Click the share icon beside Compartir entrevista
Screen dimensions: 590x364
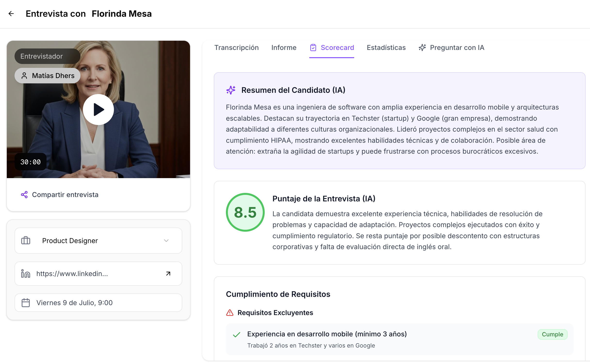pyautogui.click(x=24, y=194)
